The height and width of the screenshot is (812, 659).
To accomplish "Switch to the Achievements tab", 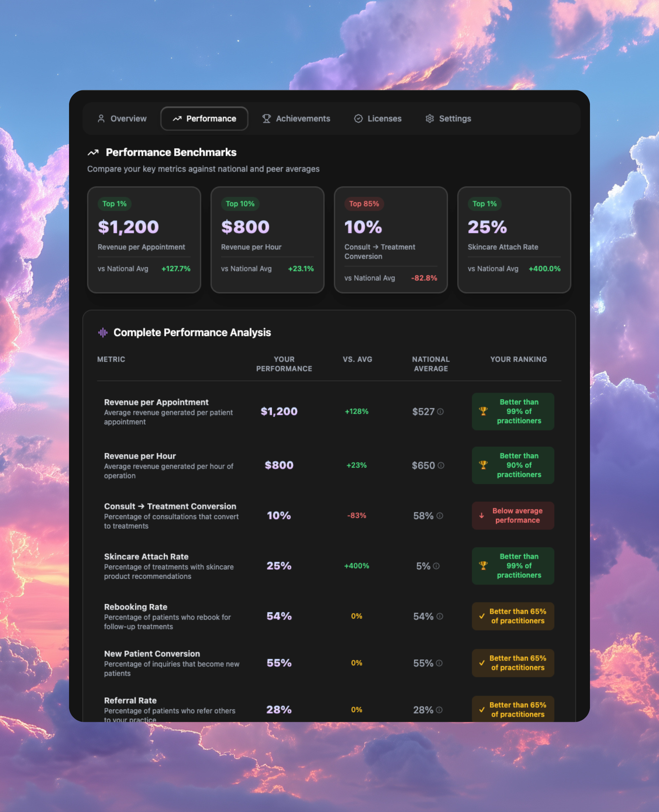I will [296, 118].
